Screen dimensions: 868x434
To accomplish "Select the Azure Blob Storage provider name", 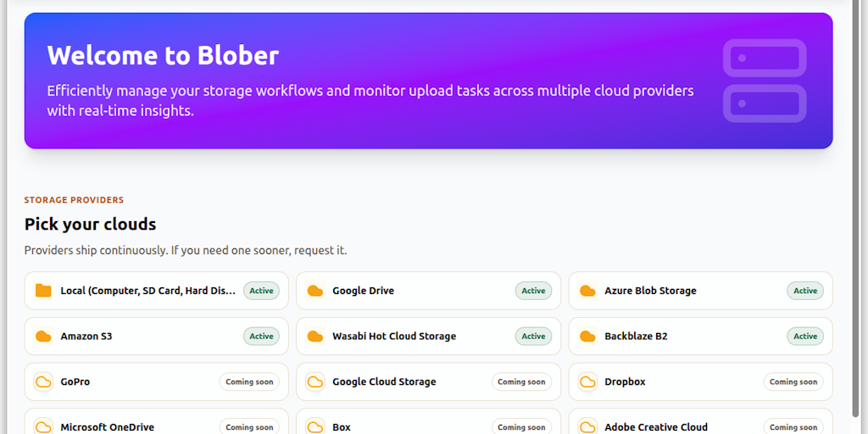I will (650, 291).
